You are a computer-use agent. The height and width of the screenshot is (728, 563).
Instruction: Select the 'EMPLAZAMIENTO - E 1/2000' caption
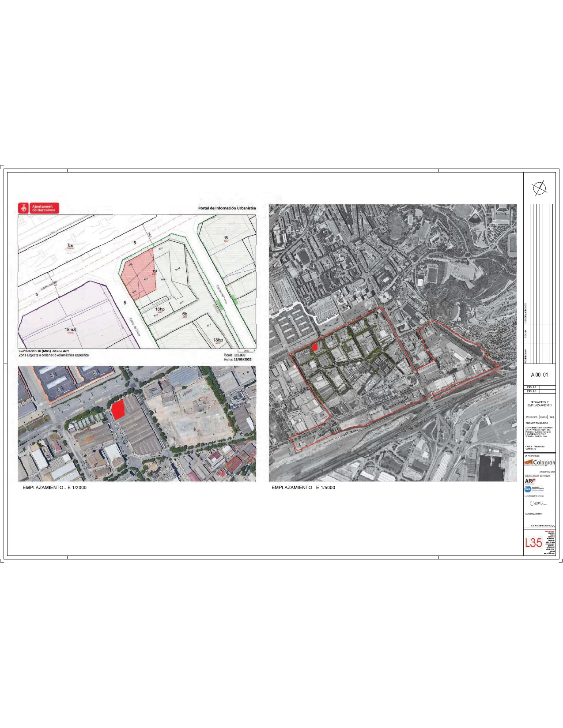[x=55, y=488]
